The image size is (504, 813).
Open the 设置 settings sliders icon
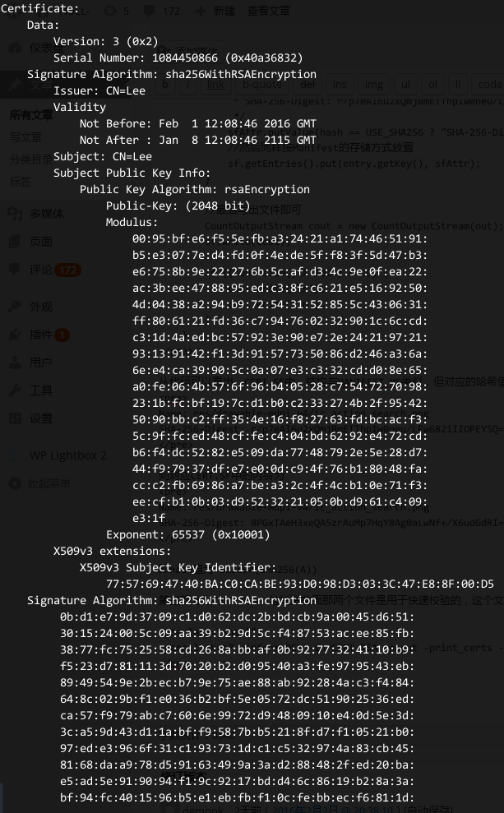pos(15,418)
